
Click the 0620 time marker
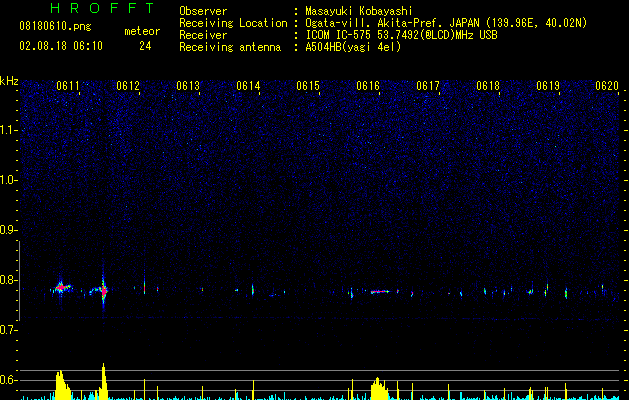607,86
